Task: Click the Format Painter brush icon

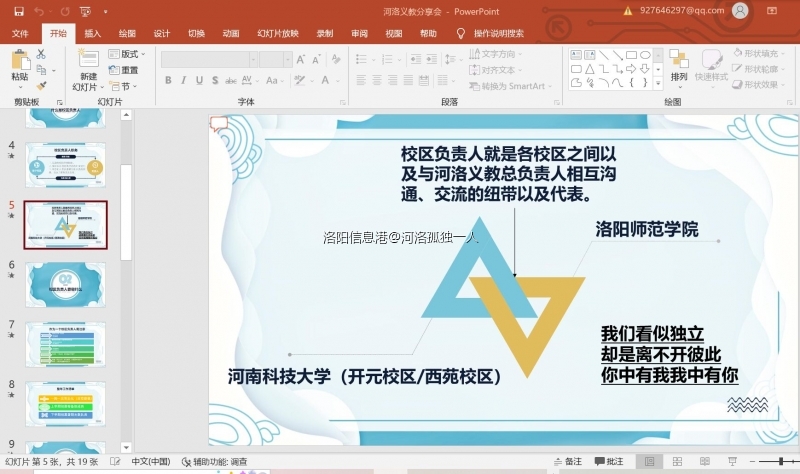Action: tap(41, 86)
